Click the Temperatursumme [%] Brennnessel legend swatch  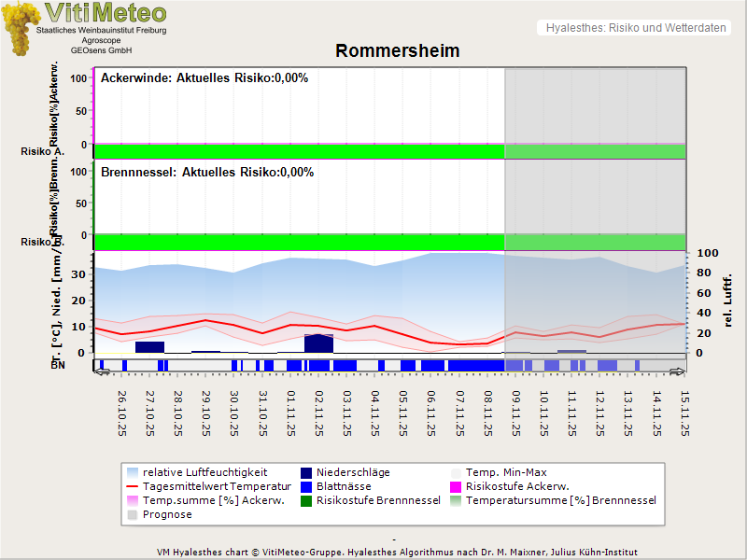457,501
